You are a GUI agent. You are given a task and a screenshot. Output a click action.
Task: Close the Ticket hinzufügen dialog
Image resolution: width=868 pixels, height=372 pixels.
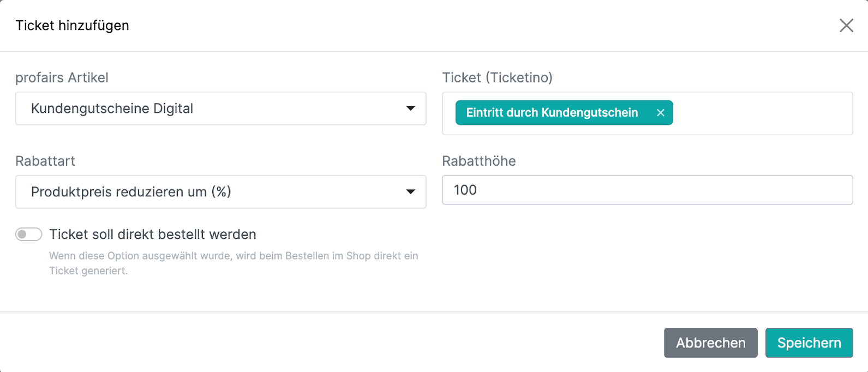tap(846, 26)
